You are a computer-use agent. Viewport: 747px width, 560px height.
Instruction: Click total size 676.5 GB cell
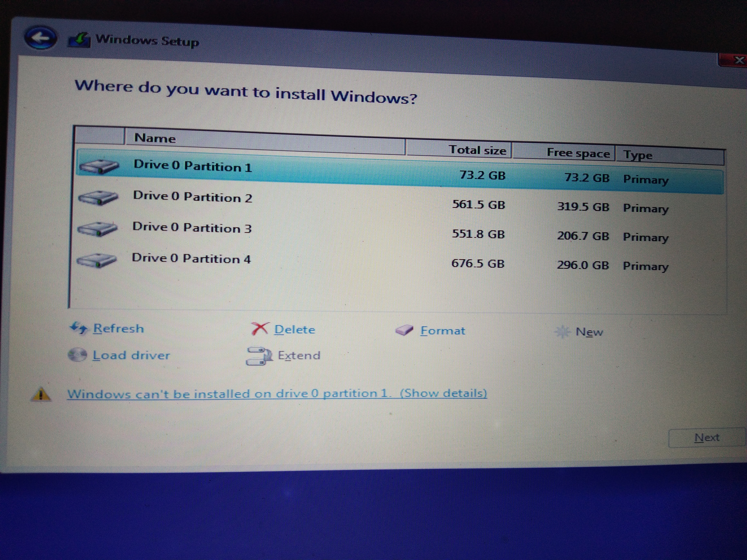(478, 263)
